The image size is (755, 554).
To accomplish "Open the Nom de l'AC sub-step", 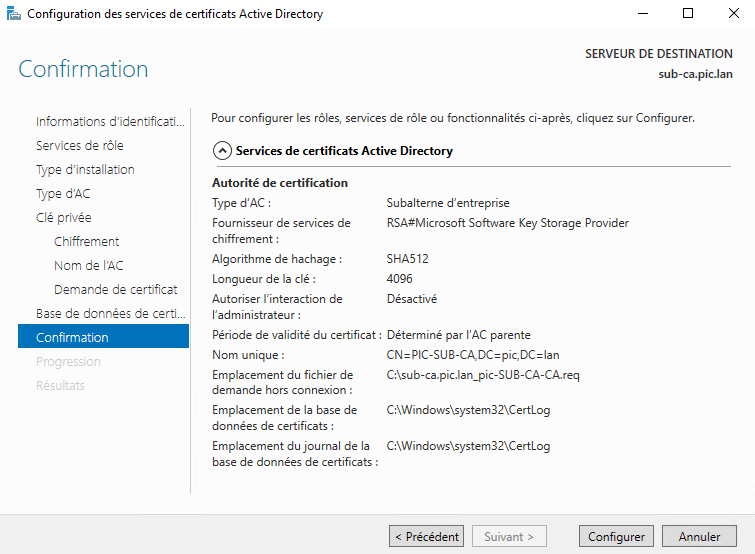I will tap(89, 266).
